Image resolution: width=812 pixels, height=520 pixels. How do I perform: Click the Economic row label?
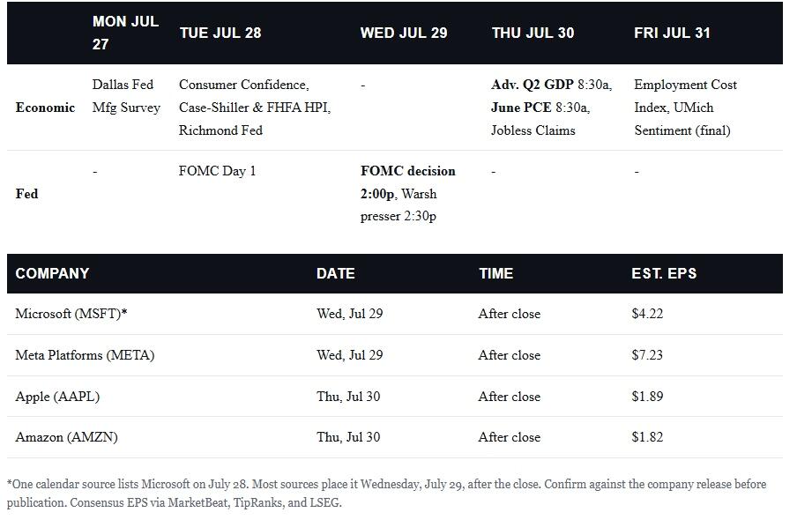(45, 108)
